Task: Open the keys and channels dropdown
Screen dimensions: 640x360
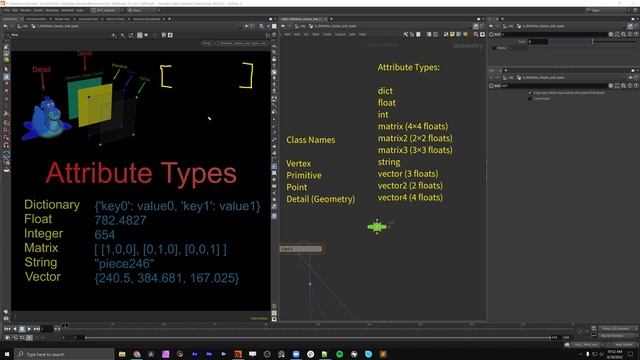Action: tap(618, 329)
